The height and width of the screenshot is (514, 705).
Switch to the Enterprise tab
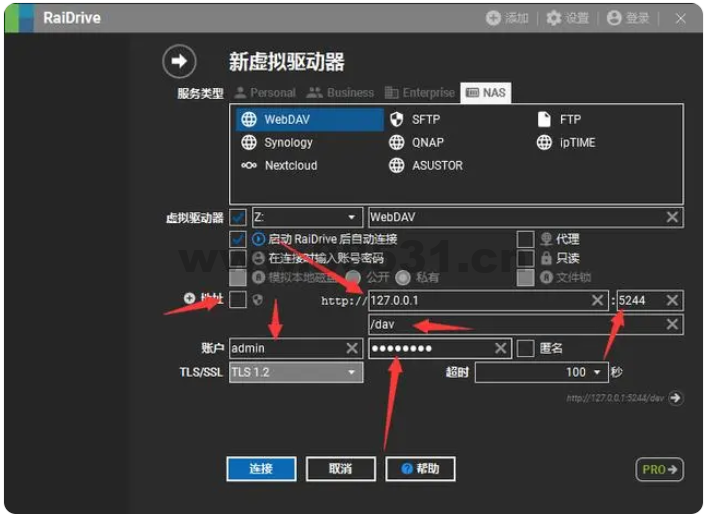click(420, 93)
